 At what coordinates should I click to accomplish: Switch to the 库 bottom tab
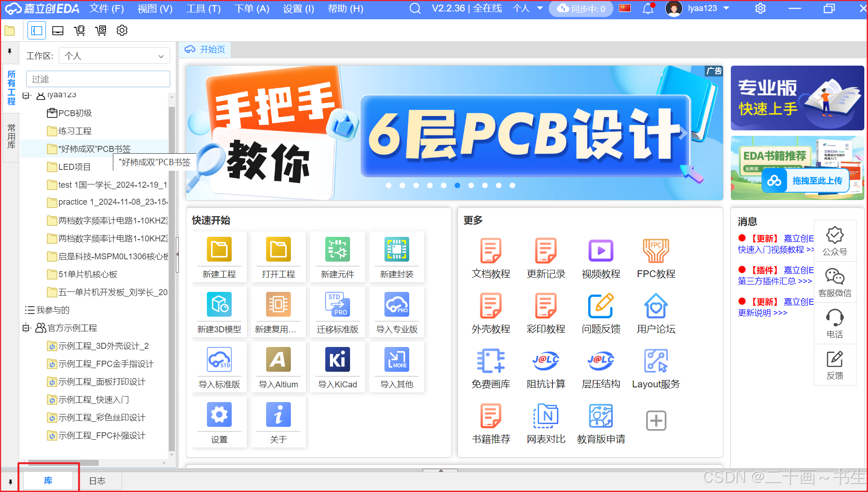(48, 481)
